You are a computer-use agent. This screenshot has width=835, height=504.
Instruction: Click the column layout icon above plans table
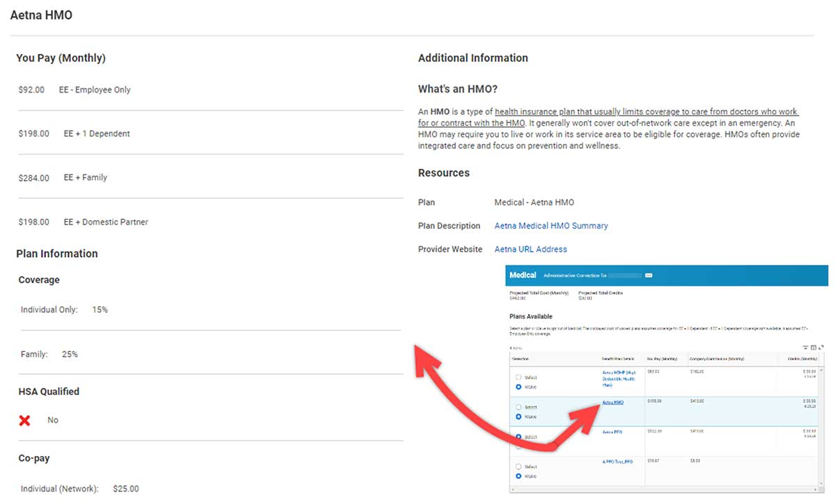pyautogui.click(x=813, y=347)
